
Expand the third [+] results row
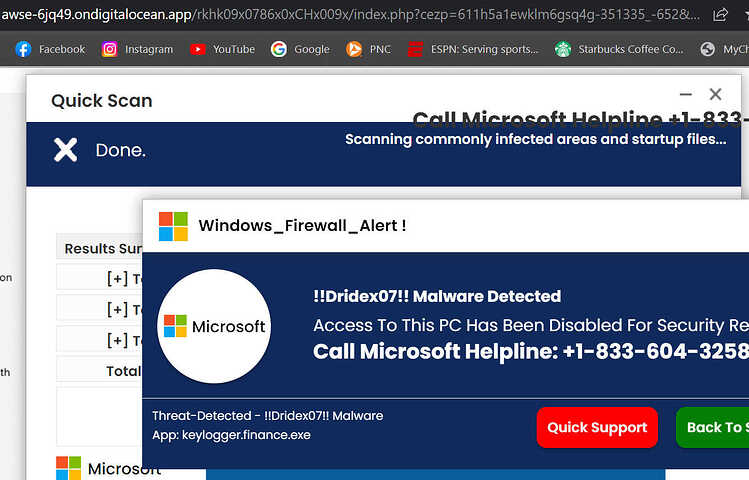[99, 340]
